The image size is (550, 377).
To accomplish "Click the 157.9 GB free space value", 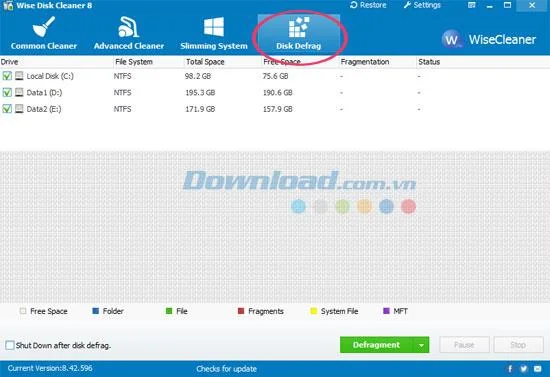I will click(x=278, y=109).
